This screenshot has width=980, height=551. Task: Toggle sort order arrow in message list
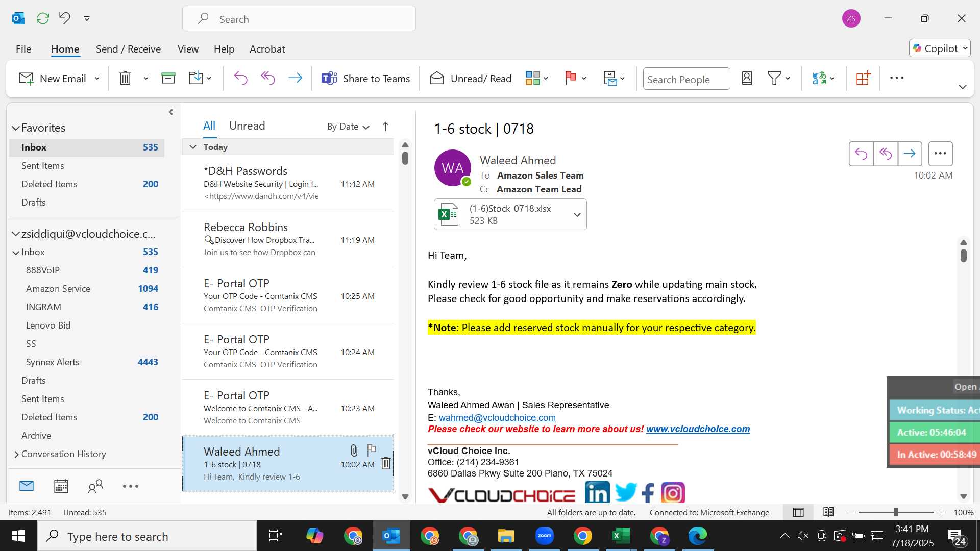click(x=385, y=127)
